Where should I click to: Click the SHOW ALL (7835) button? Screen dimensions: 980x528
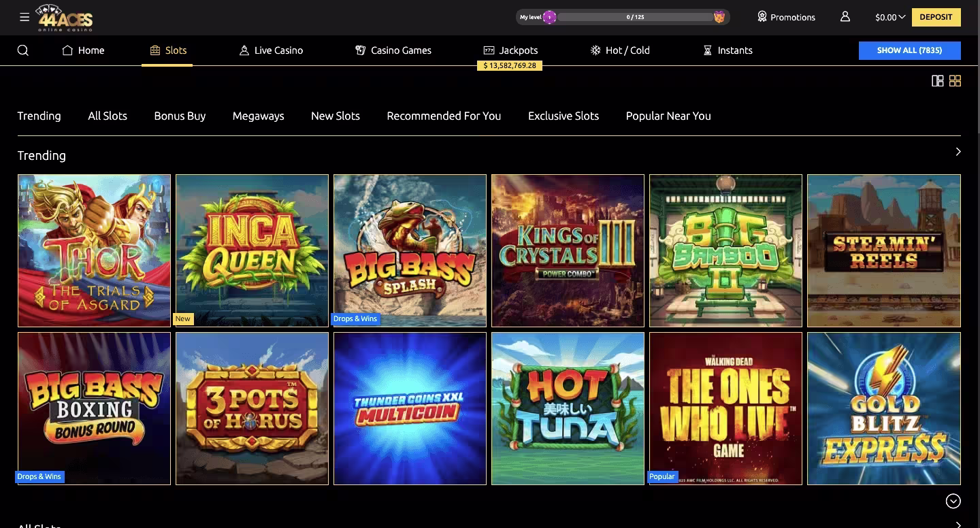pyautogui.click(x=910, y=50)
